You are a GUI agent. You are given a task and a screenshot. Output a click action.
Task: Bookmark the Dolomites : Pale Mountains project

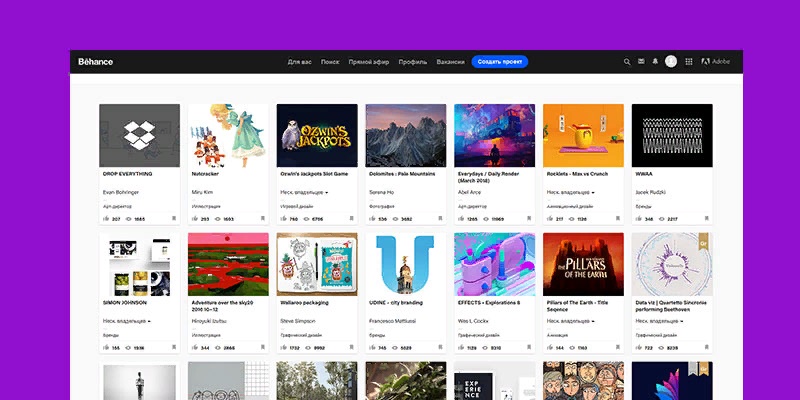coord(440,218)
